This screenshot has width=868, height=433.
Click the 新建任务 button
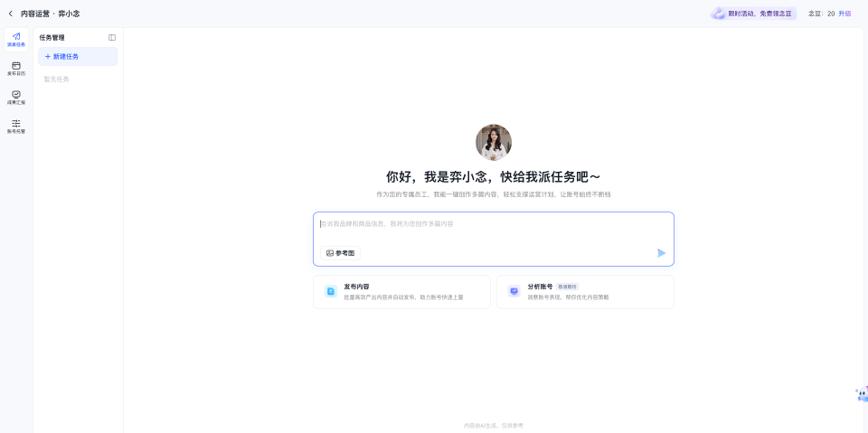(x=78, y=56)
